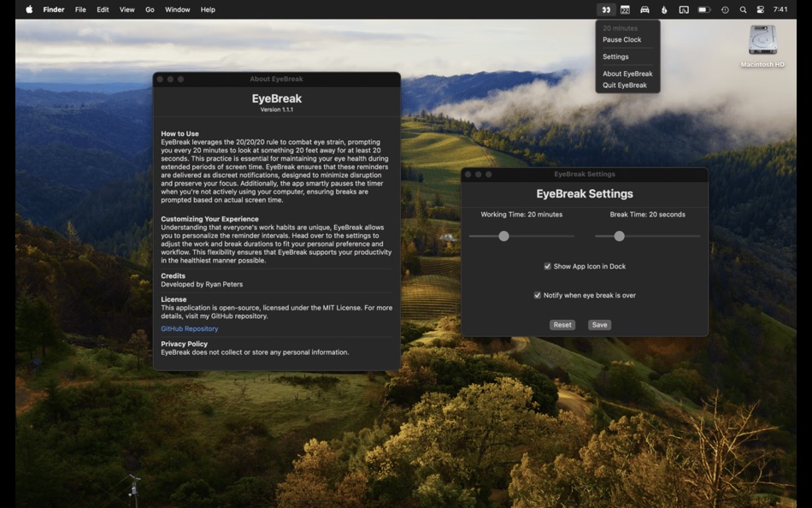Open the Edit menu
812x508 pixels.
[x=103, y=9]
